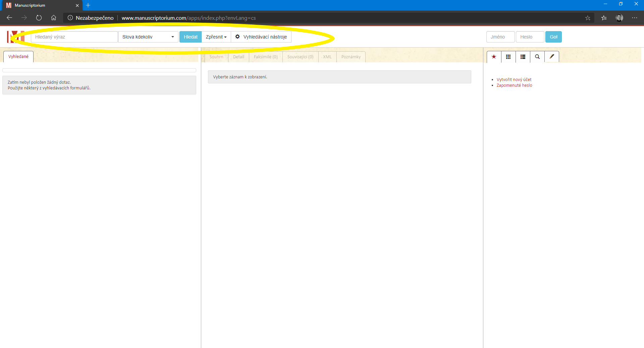Expand the 'Slova kdekoliv' dropdown
Viewport: 644px width, 348px height.
click(x=148, y=37)
